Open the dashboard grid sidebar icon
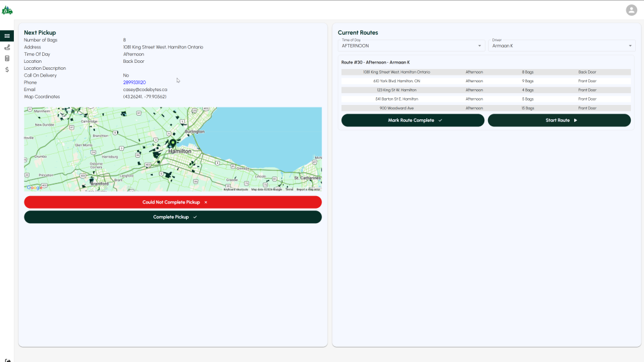This screenshot has width=644, height=362. point(7,36)
